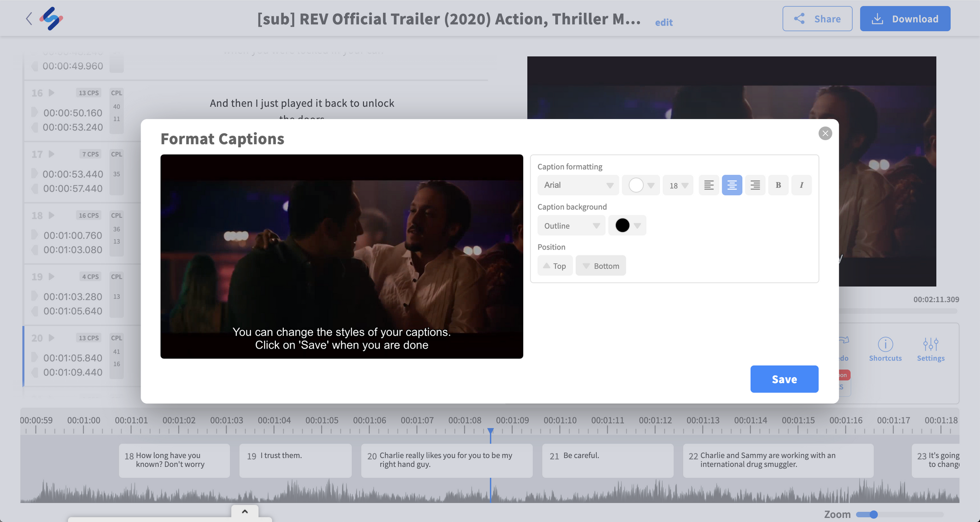Align captions to the right
Image resolution: width=980 pixels, height=522 pixels.
pyautogui.click(x=755, y=185)
